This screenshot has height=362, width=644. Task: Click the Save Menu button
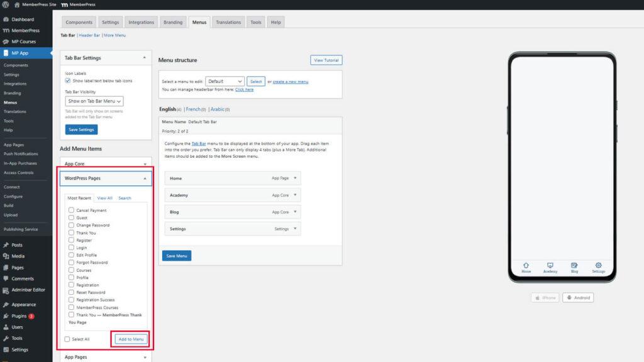(177, 256)
